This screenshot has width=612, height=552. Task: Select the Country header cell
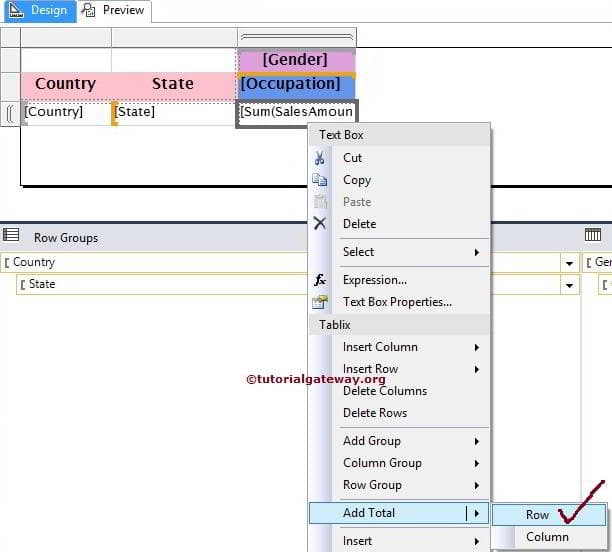pos(66,85)
